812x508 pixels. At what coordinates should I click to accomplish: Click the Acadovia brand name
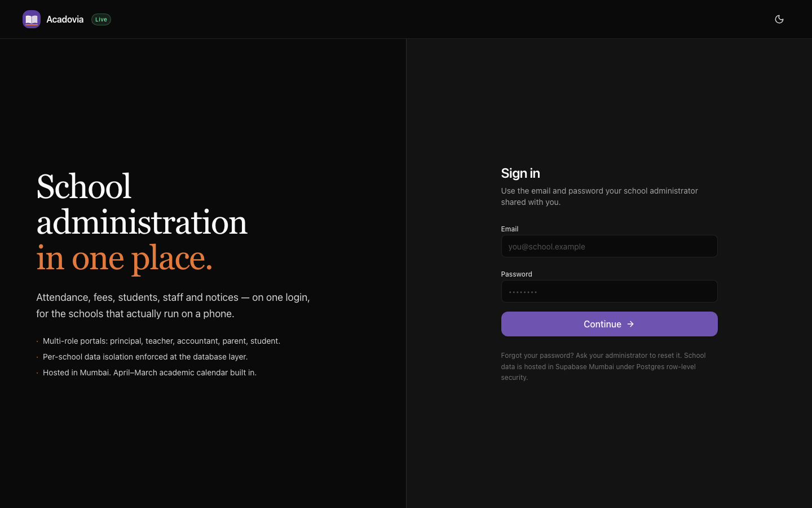65,19
